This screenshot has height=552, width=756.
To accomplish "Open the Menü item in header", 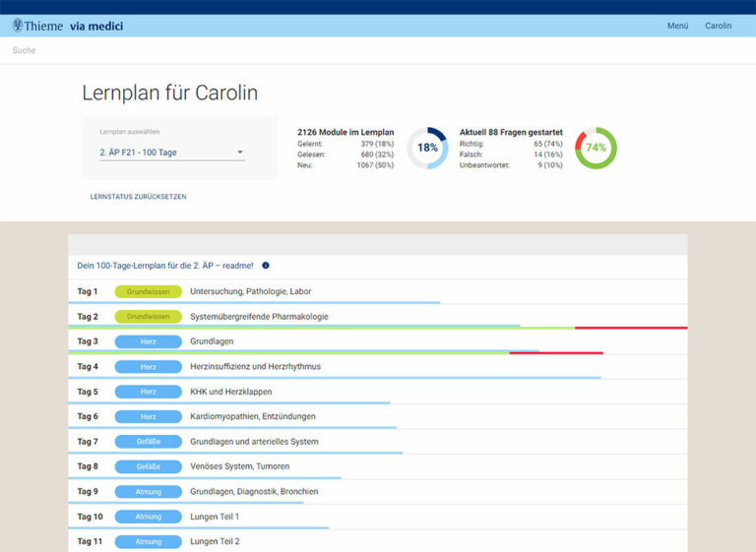I will coord(677,26).
